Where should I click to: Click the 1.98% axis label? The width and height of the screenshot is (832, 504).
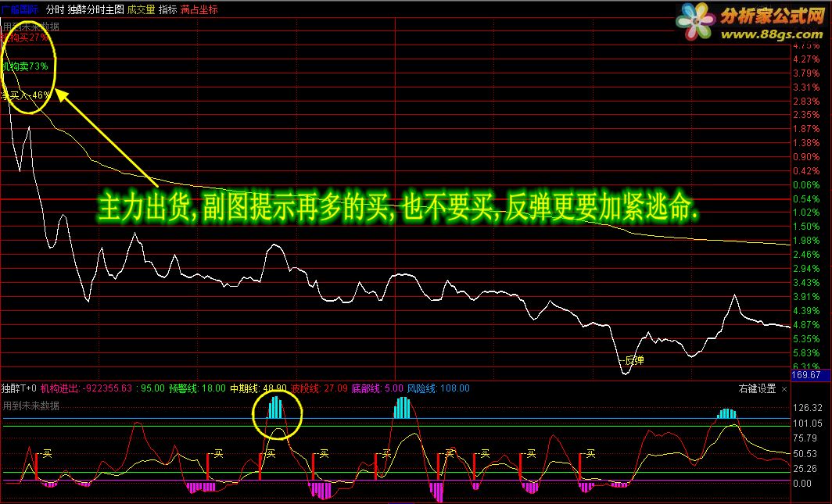coord(806,241)
